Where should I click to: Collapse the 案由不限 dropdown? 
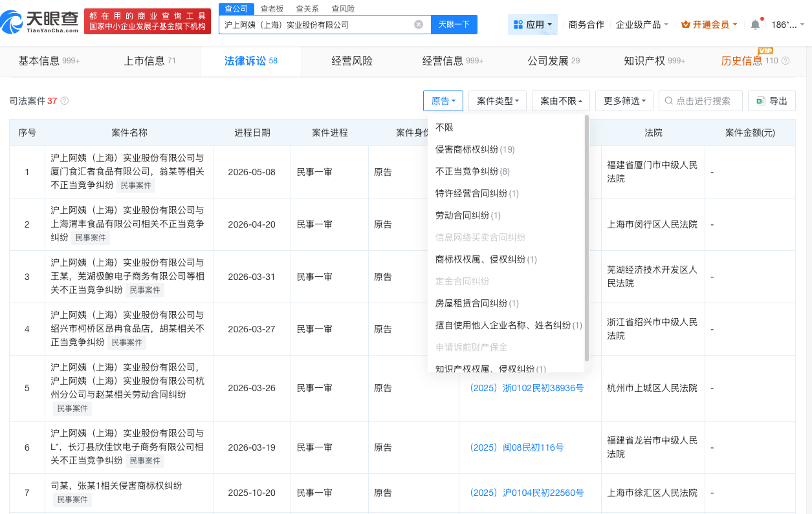(x=561, y=101)
